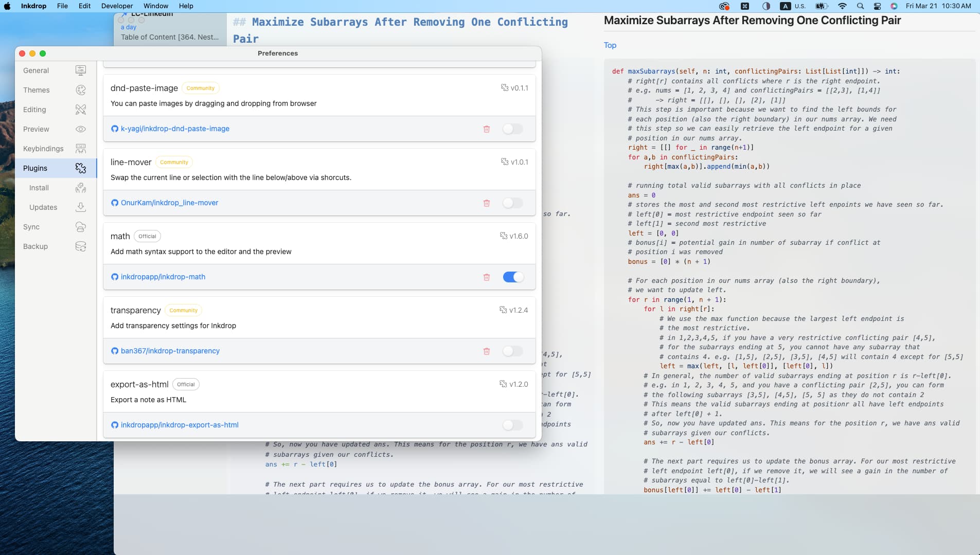
Task: Turn on the transparency plugin toggle
Action: (513, 351)
